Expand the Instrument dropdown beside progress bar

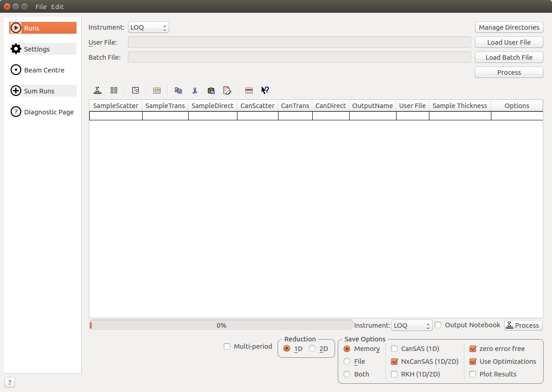(x=412, y=325)
